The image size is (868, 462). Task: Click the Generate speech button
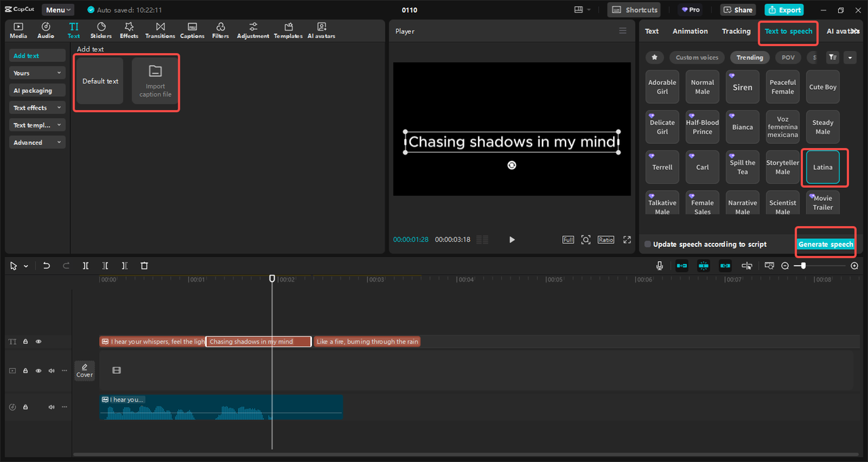tap(825, 244)
